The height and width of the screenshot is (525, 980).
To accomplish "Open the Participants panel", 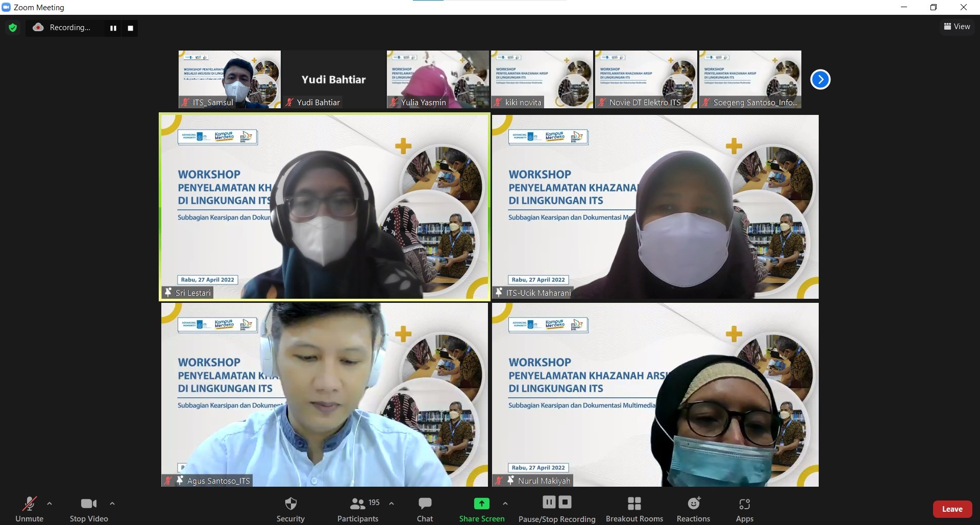I will point(358,509).
